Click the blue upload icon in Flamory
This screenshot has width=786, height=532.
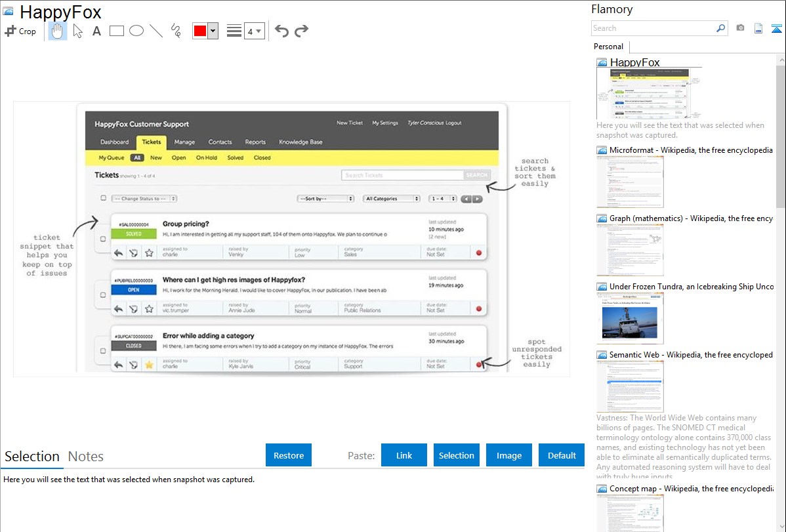pos(776,28)
